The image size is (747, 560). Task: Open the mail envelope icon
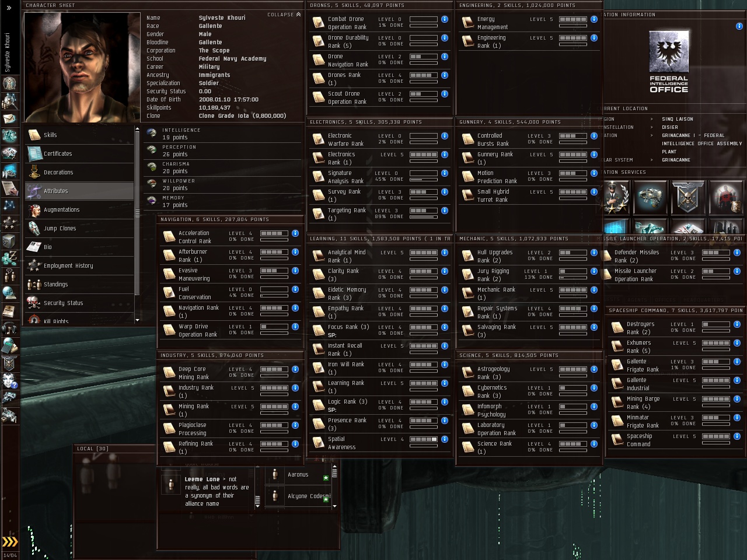click(x=9, y=119)
